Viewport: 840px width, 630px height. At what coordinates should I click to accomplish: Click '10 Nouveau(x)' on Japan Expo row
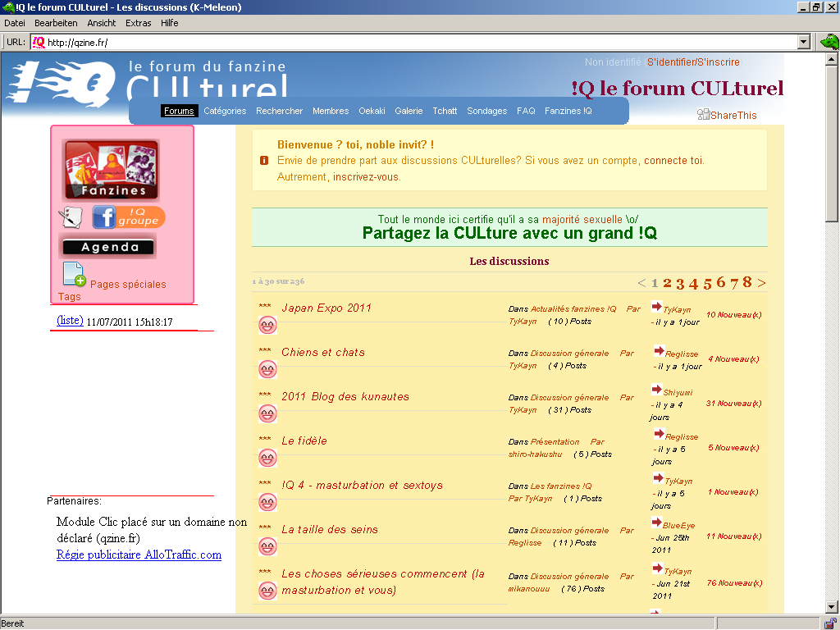click(734, 315)
